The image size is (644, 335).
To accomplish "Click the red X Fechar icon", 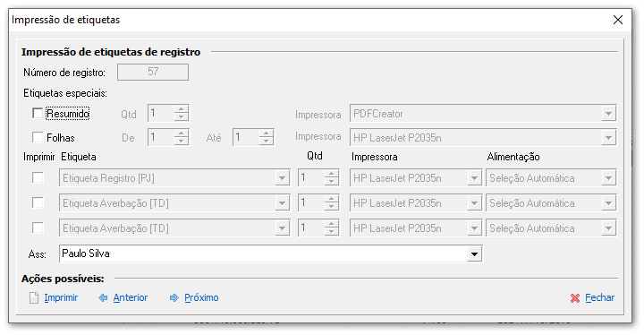I will click(x=575, y=298).
